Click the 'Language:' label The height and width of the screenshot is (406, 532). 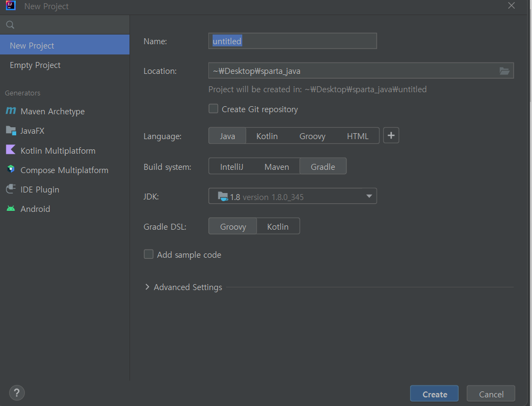point(162,136)
